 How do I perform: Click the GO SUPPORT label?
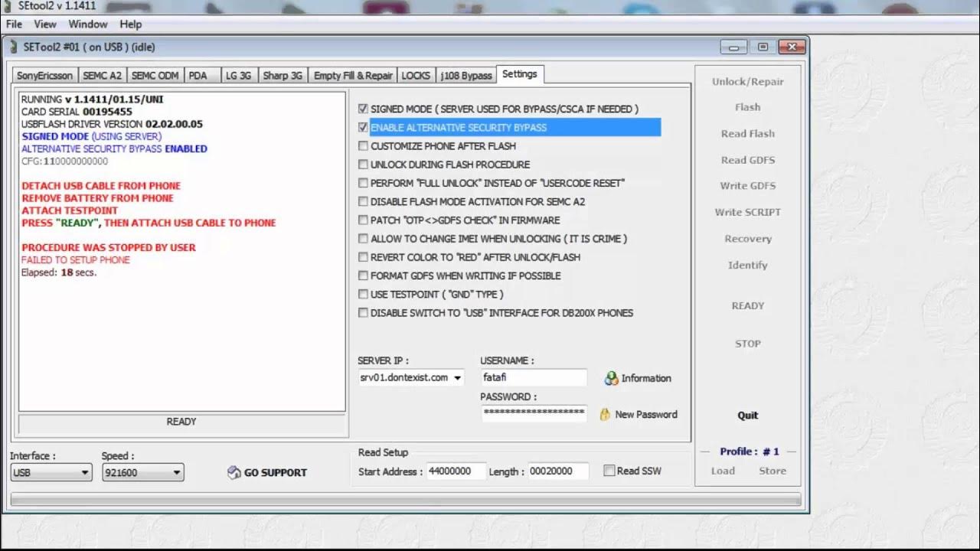click(276, 473)
